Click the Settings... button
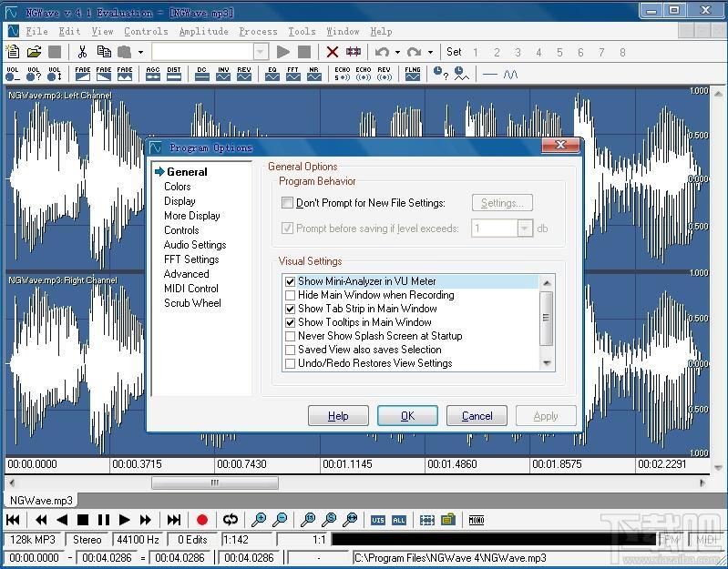The width and height of the screenshot is (728, 569). [502, 203]
